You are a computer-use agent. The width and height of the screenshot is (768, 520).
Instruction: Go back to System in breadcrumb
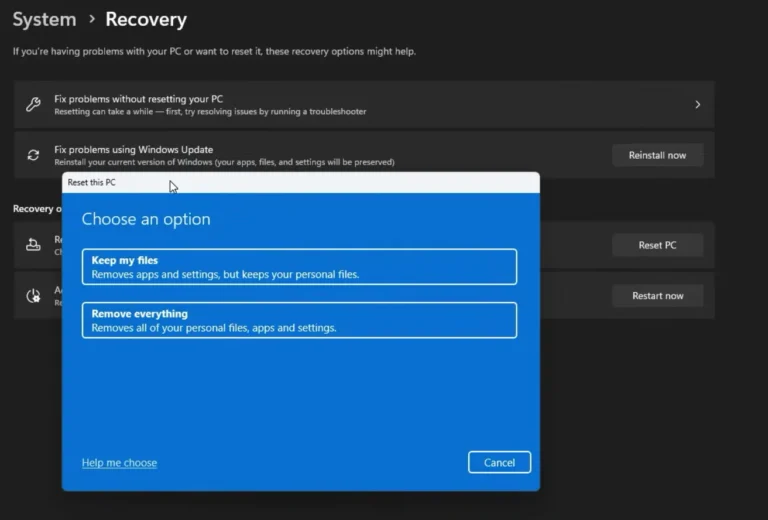(45, 20)
